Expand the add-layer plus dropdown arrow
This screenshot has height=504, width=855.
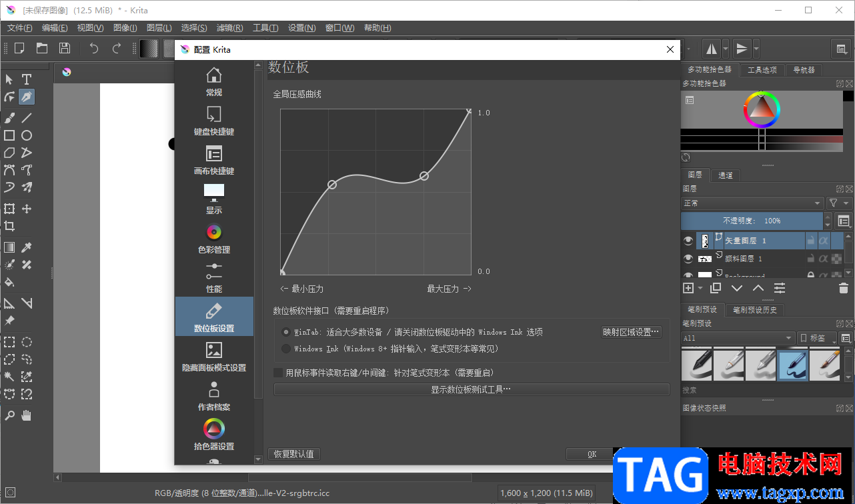click(x=700, y=289)
